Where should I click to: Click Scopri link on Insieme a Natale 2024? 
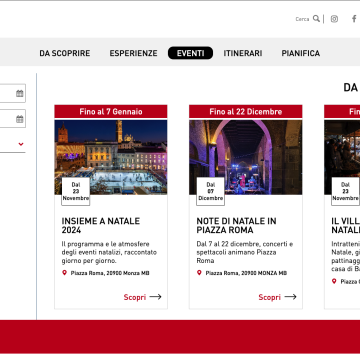[135, 297]
